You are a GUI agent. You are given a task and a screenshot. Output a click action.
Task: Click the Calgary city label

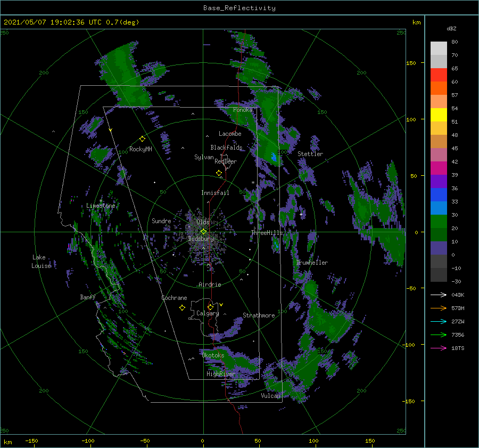pyautogui.click(x=208, y=313)
